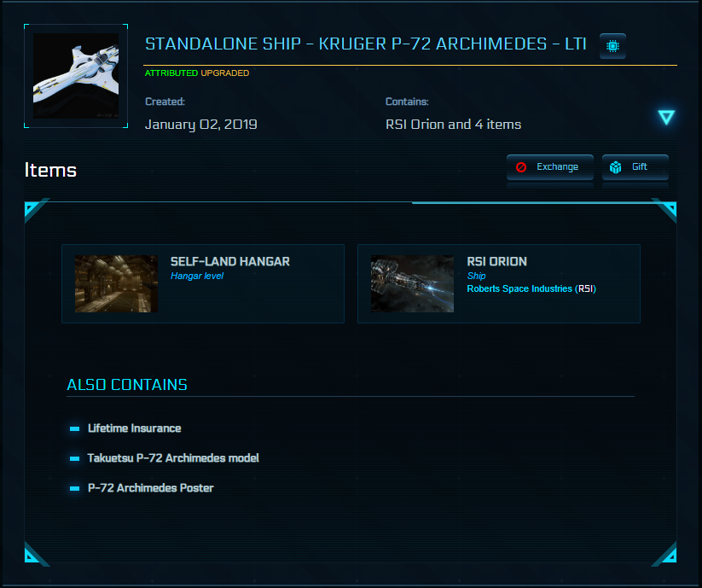Select the RSI ORION item heading
Screen dimensions: 702x588
click(x=497, y=262)
